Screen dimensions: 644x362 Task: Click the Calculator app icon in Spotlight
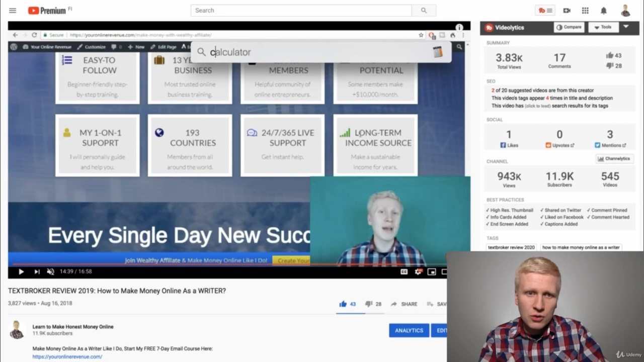click(438, 52)
